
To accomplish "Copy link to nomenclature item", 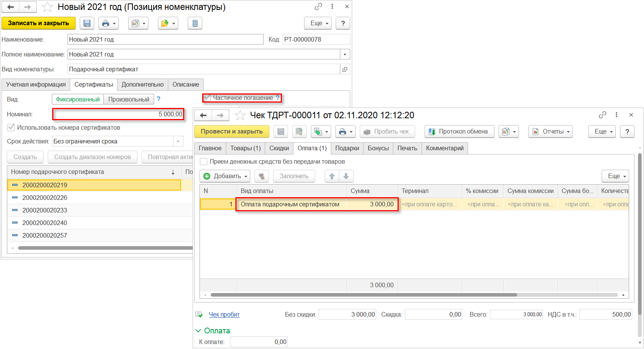I will (x=318, y=6).
